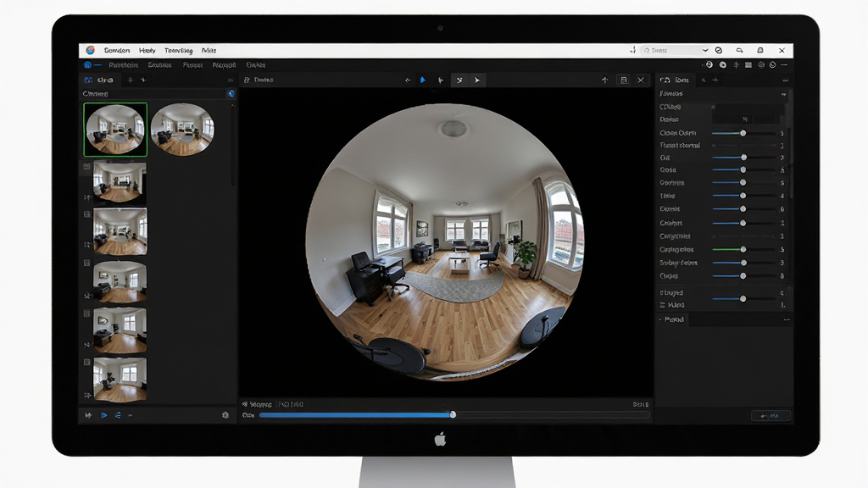868x488 pixels.
Task: Click the button in the bottom-right corner of the app
Action: [x=771, y=415]
